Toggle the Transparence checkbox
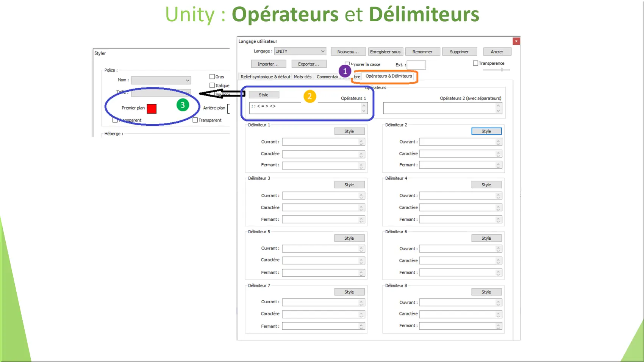Screen dimensions: 644x362 [475, 63]
